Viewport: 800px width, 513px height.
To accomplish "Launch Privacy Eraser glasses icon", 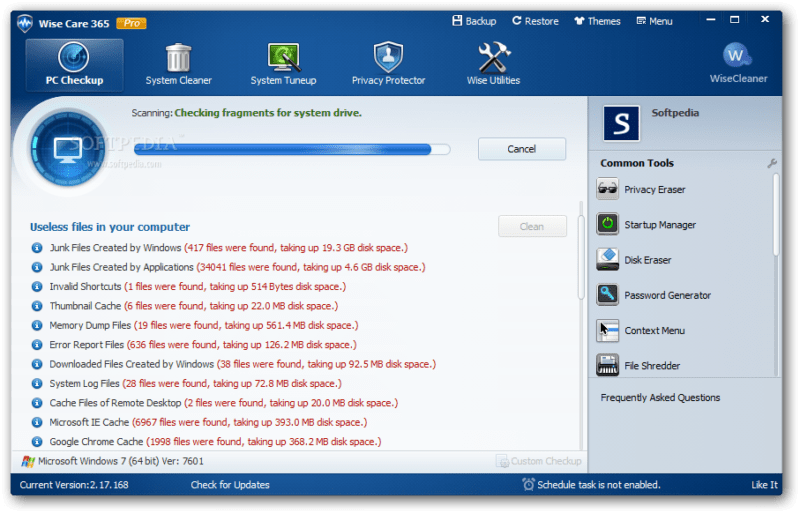I will tap(607, 189).
